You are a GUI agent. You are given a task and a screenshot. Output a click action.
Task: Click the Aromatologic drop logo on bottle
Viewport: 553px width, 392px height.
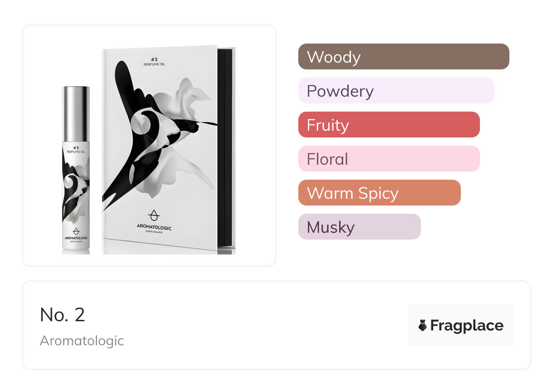tap(76, 231)
